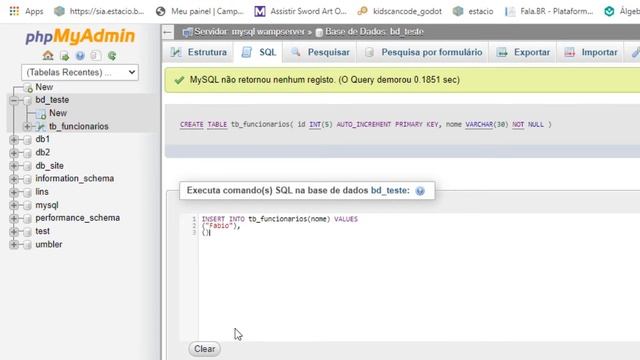The width and height of the screenshot is (640, 360).
Task: Open the SQL documentation page icon
Action: pyautogui.click(x=96, y=56)
